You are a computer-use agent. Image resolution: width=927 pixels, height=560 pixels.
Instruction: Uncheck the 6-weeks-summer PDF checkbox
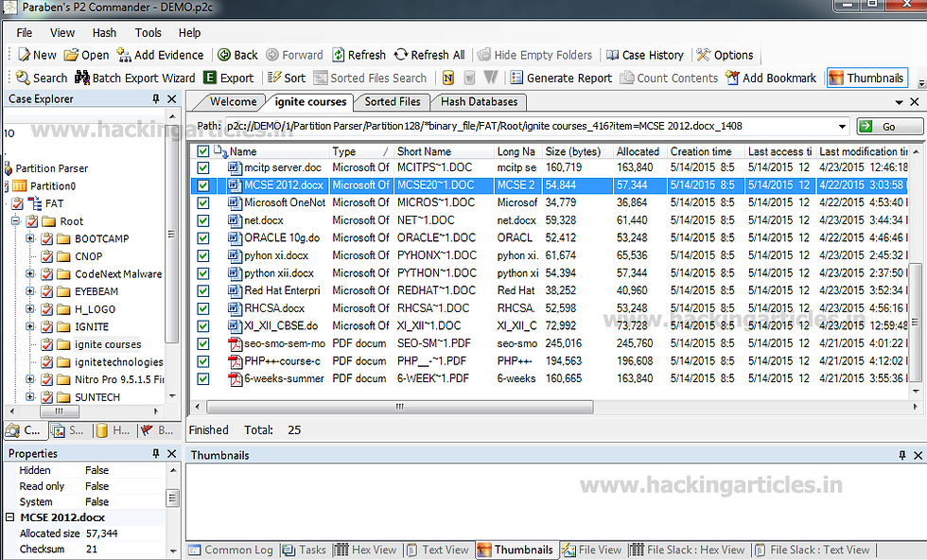point(202,379)
